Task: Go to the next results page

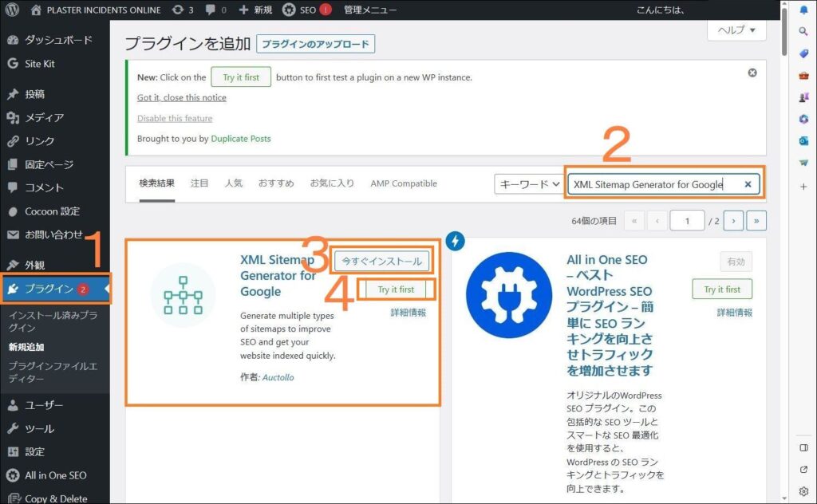Action: (733, 221)
